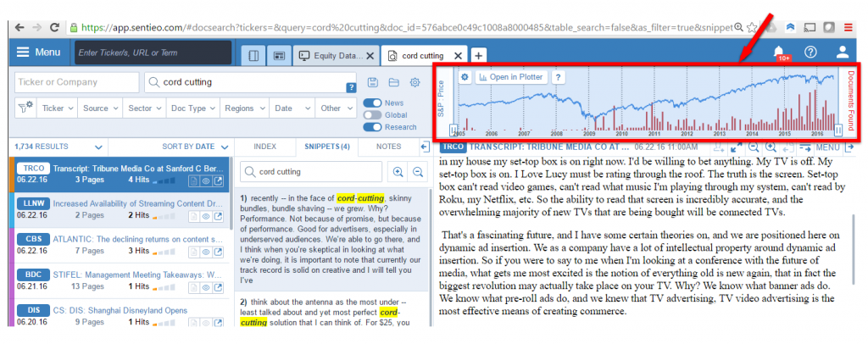Grab the right timeline range handle at 2016
This screenshot has height=344, width=868.
pyautogui.click(x=838, y=130)
